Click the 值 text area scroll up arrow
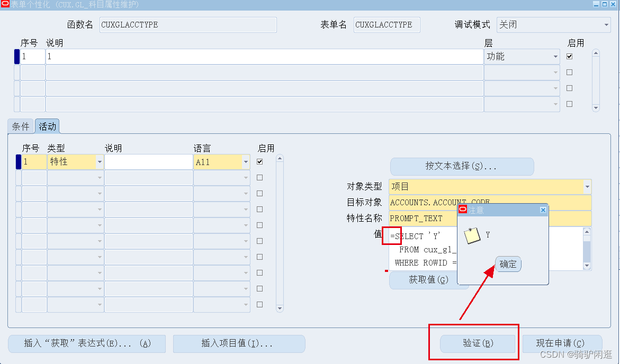620x364 pixels. click(x=587, y=232)
